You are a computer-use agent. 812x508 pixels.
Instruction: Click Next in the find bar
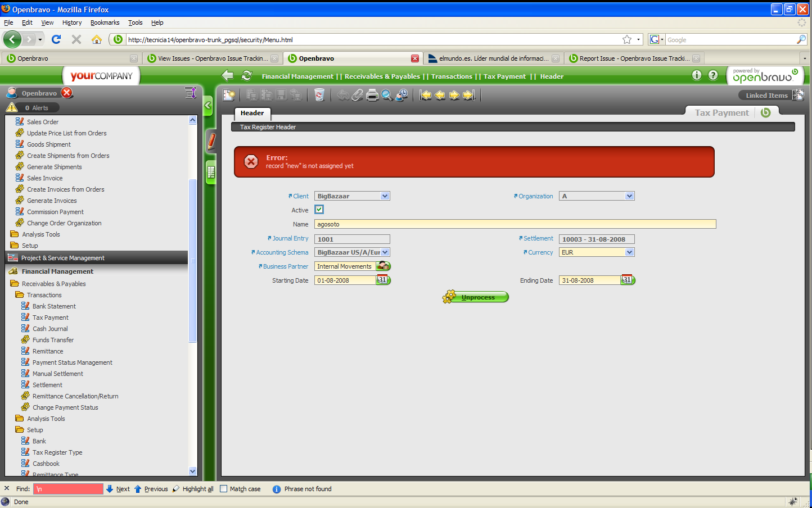118,489
